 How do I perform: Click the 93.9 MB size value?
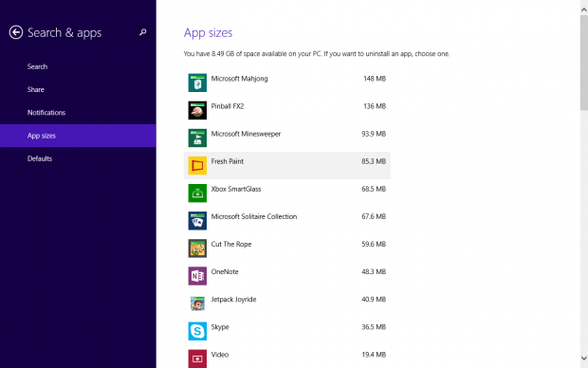point(374,134)
